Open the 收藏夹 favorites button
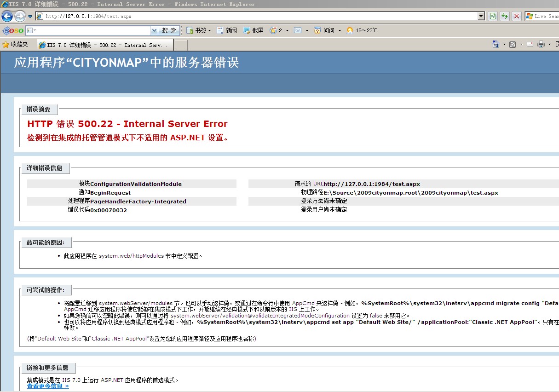The width and height of the screenshot is (559, 392). pos(15,45)
